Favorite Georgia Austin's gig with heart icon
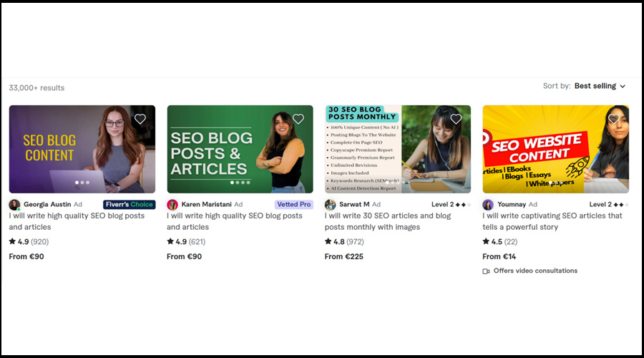 click(140, 119)
